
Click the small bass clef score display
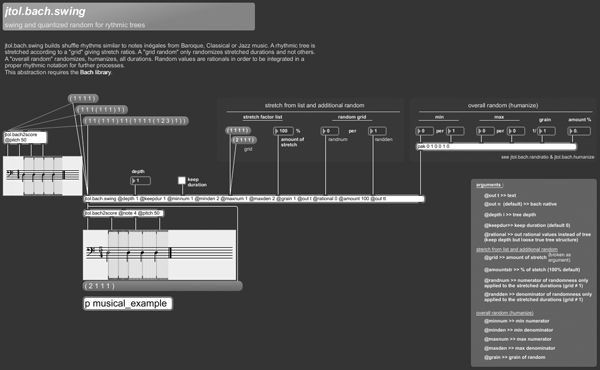point(42,176)
